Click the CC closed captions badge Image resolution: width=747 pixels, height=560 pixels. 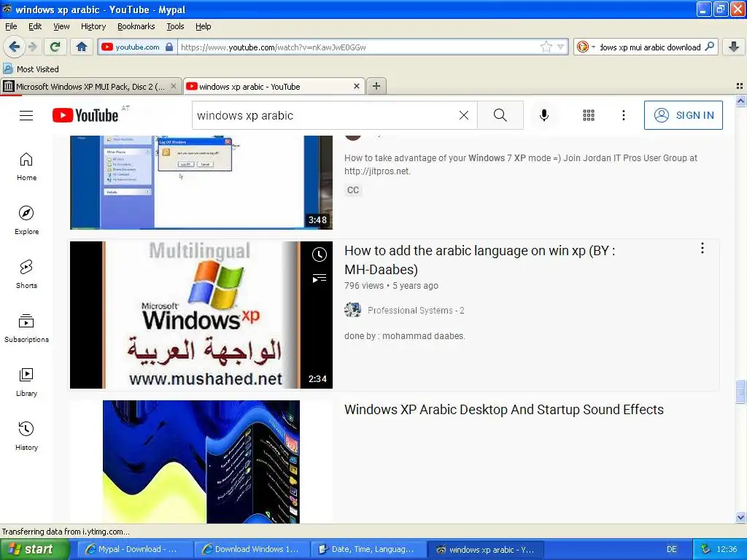352,190
